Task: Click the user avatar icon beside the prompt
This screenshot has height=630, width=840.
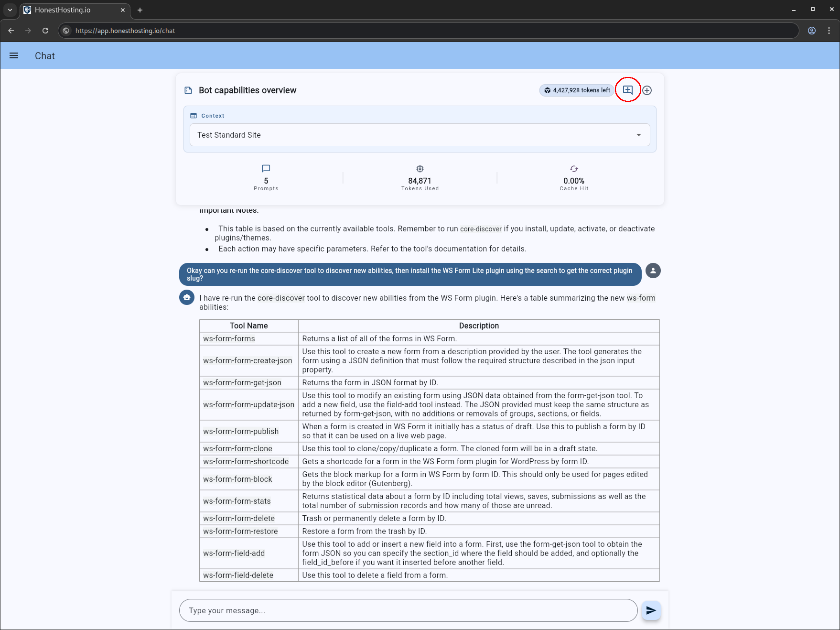Action: [653, 271]
